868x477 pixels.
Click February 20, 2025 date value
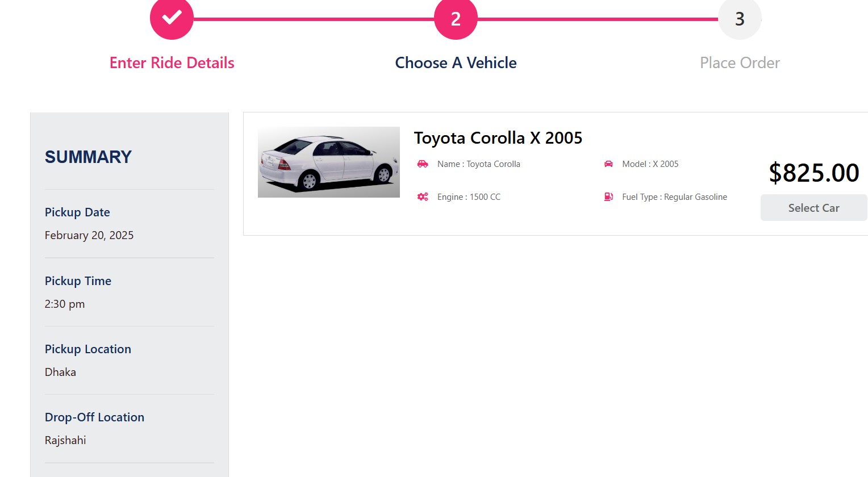(x=89, y=235)
